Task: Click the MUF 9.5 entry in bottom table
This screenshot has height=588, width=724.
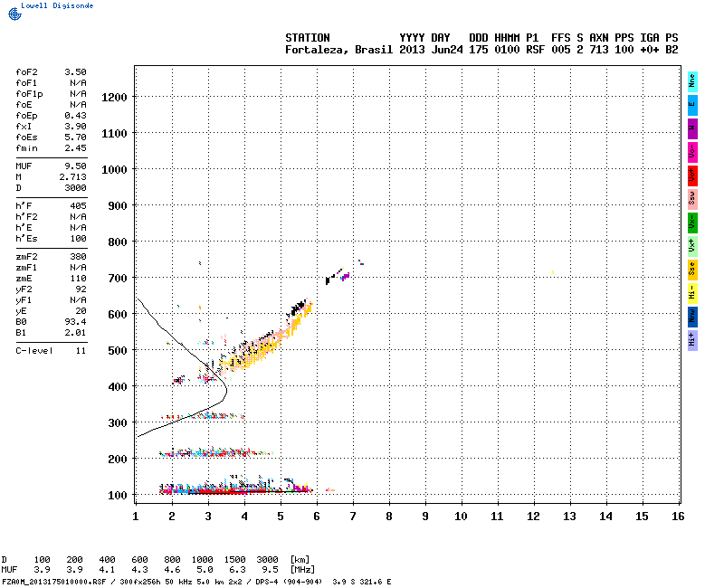Action: coord(270,570)
